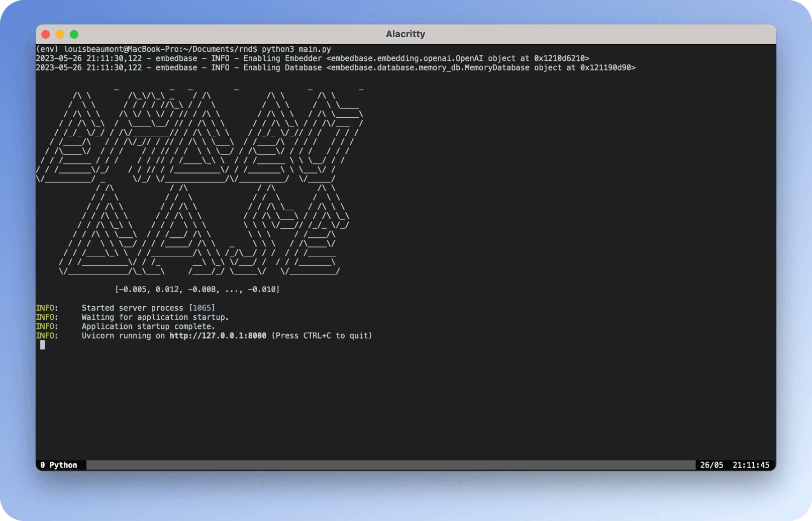Click the terminal cursor block below INFO lines
Viewport: 812px width, 521px height.
coord(43,345)
